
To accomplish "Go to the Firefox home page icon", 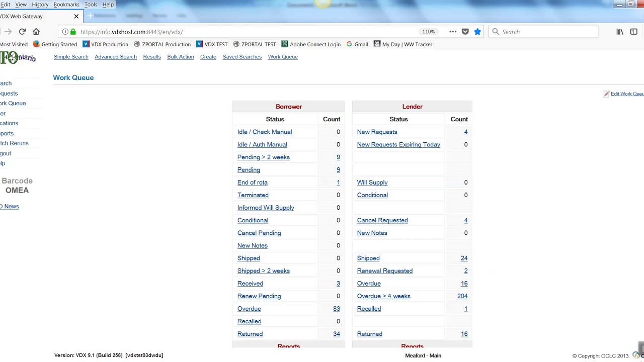I will [36, 32].
